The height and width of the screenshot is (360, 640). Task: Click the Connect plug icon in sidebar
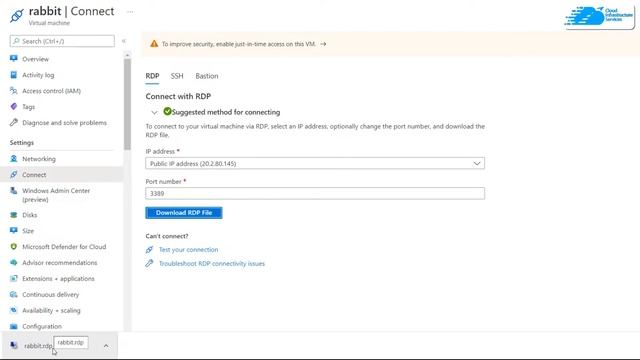click(13, 174)
